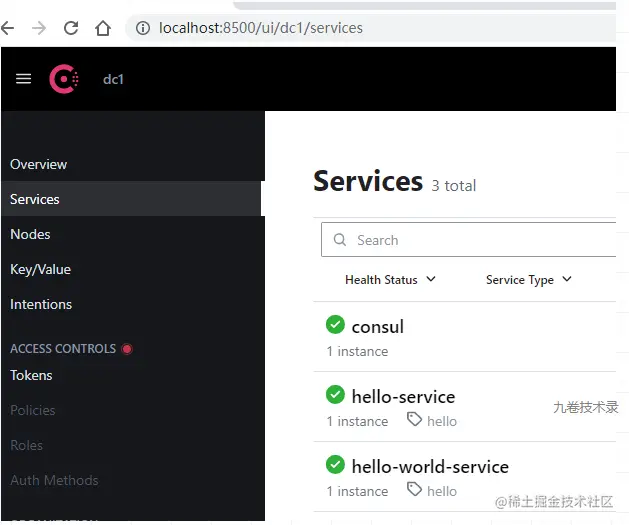Open Overview in the sidebar

click(x=132, y=164)
